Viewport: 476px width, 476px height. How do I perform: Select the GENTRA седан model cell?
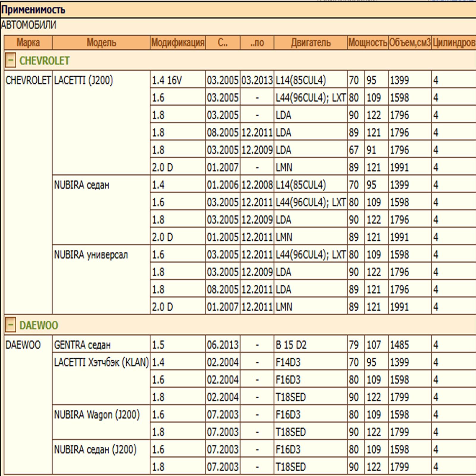point(82,345)
